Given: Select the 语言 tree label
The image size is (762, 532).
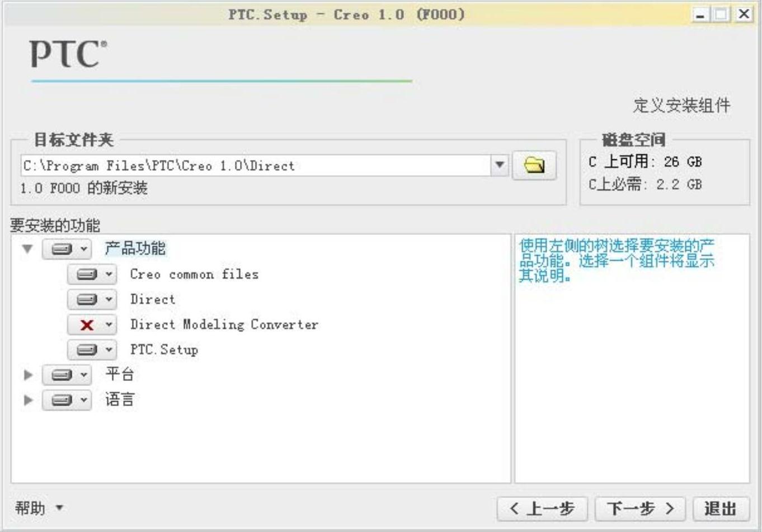Looking at the screenshot, I should click(x=120, y=399).
